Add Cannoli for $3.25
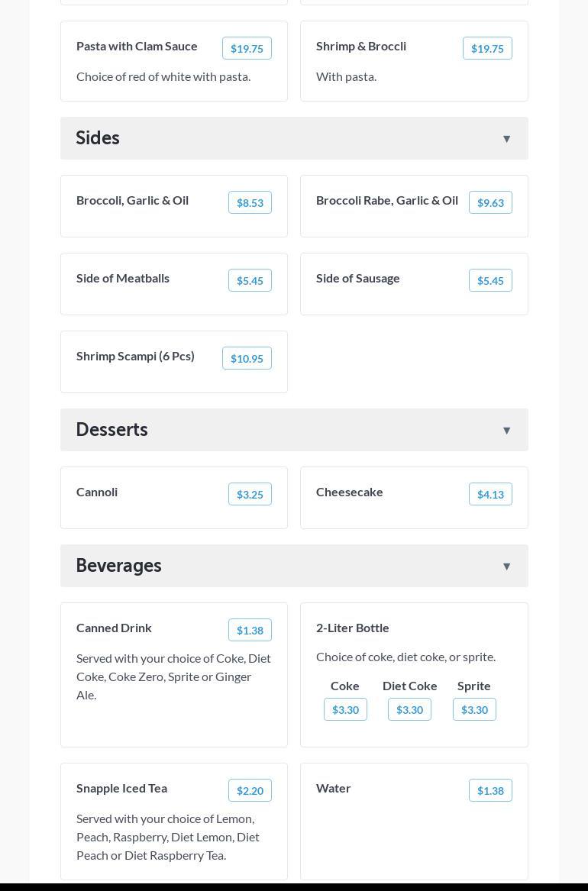The height and width of the screenshot is (891, 588). click(x=250, y=494)
